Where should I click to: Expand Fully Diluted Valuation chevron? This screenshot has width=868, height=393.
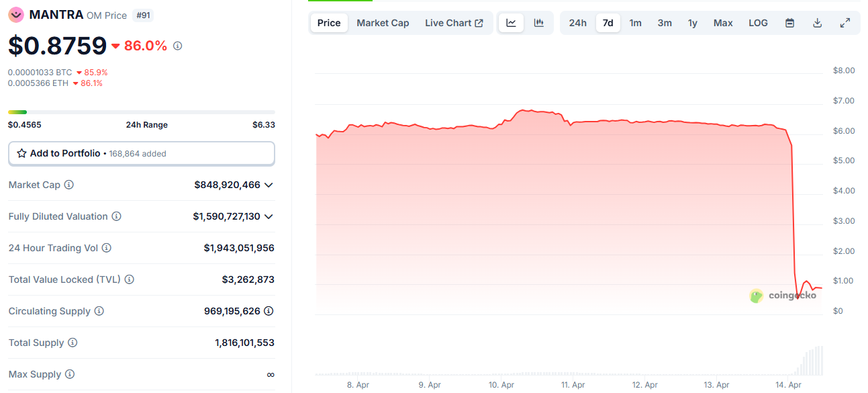(269, 216)
